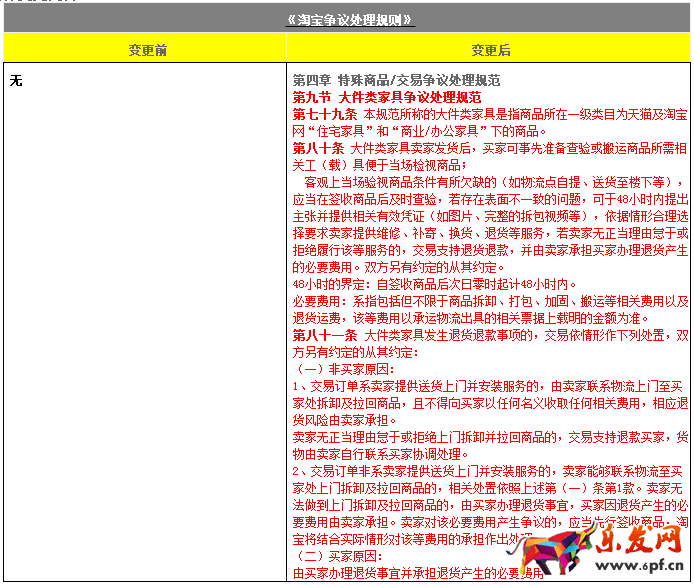694x586 pixels.
Task: Select the 变更前 column header
Action: [x=146, y=49]
